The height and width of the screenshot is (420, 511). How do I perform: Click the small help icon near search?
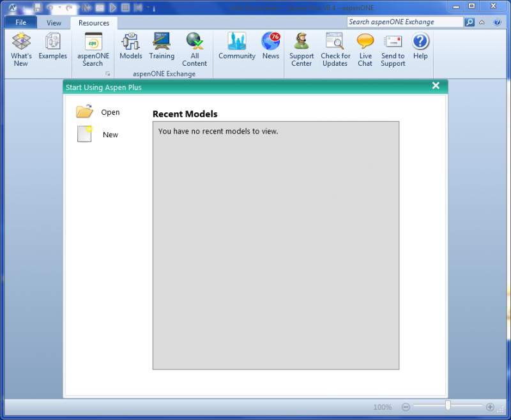497,22
